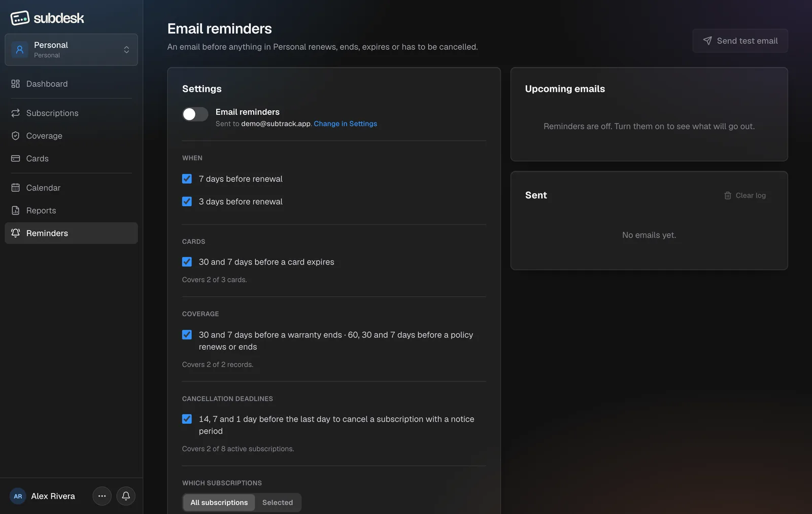
Task: Click the CANCELLATION DEADLINES section label
Action: coord(227,399)
